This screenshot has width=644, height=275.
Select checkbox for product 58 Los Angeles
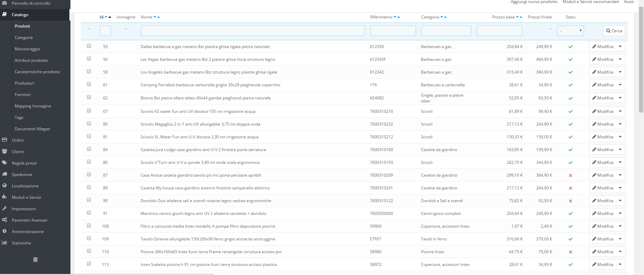(89, 71)
